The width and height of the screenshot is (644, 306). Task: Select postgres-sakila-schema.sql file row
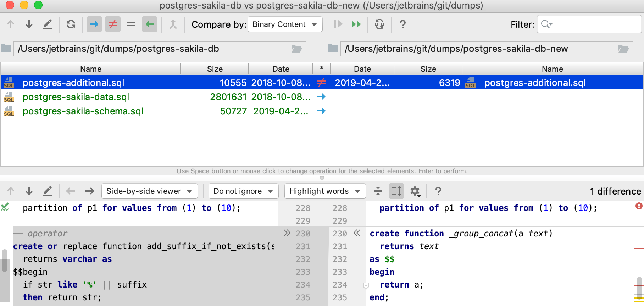[x=163, y=111]
